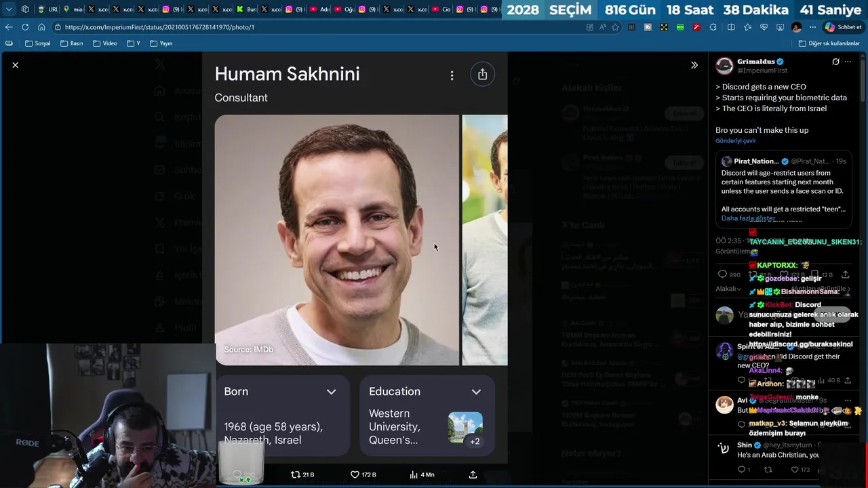
Task: Reload the current page
Action: 25,27
